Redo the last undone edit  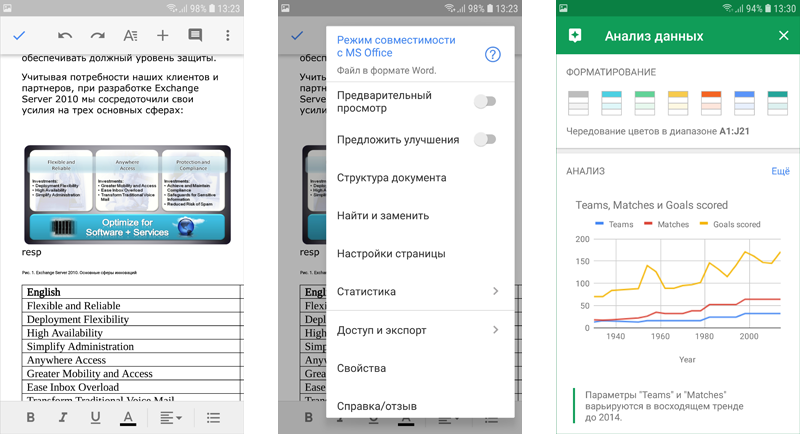(97, 35)
